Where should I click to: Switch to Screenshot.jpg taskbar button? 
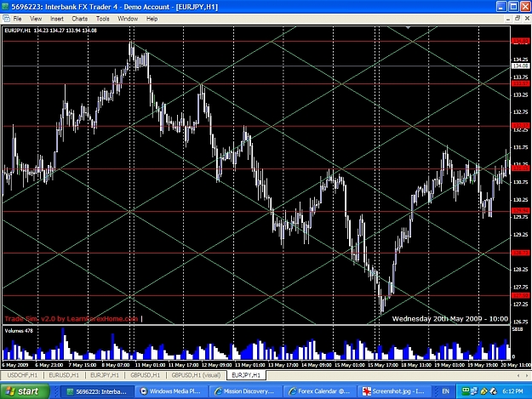coord(394,391)
